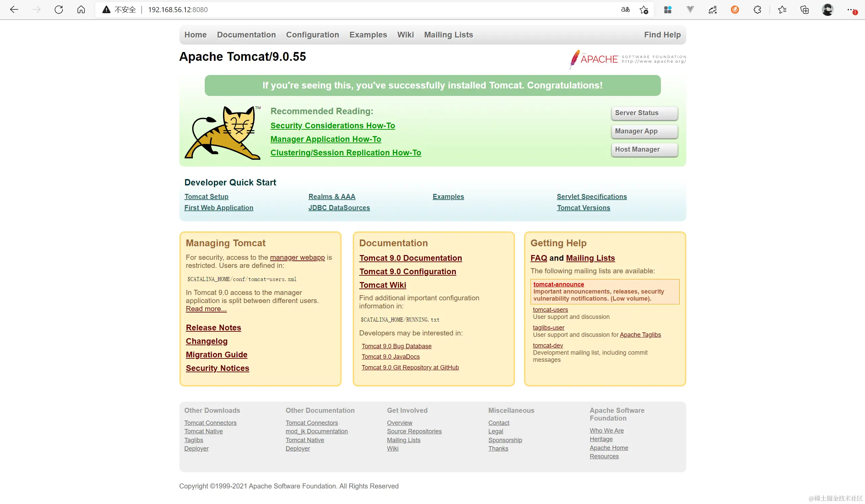Viewport: 865px width, 504px height.
Task: Click the not-secure warning icon
Action: 106,9
